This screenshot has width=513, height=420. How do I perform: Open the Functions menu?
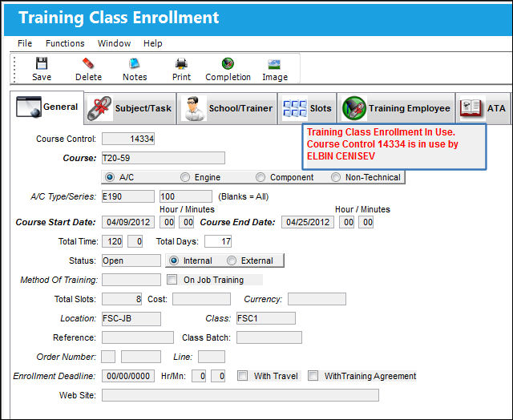click(x=65, y=43)
